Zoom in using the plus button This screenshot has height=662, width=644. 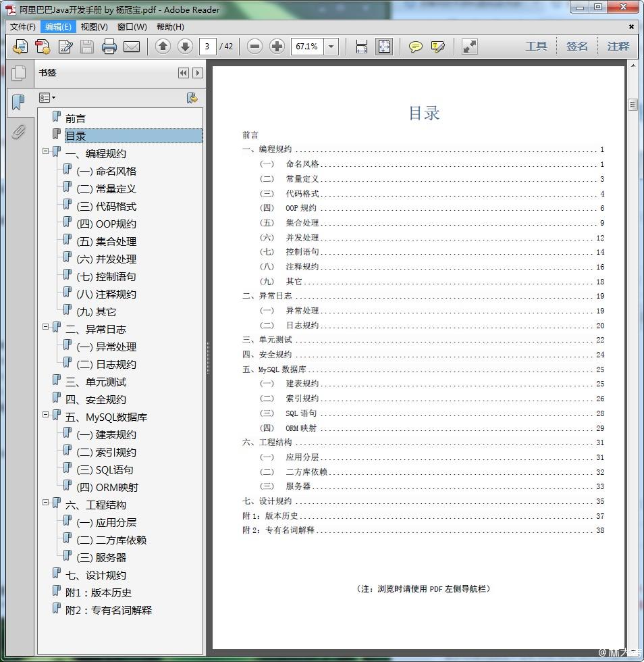tap(277, 47)
